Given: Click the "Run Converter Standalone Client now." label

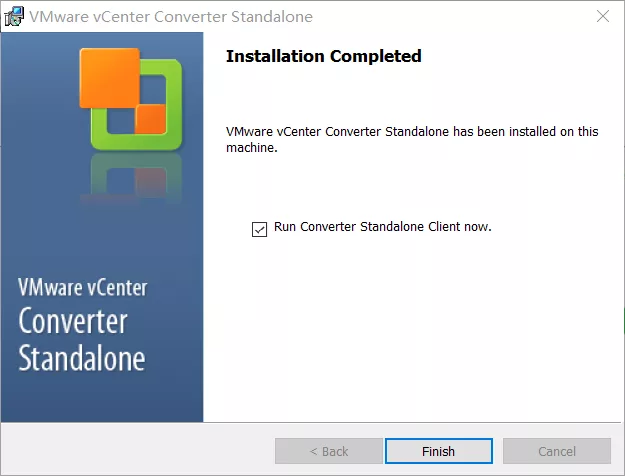Looking at the screenshot, I should point(382,227).
